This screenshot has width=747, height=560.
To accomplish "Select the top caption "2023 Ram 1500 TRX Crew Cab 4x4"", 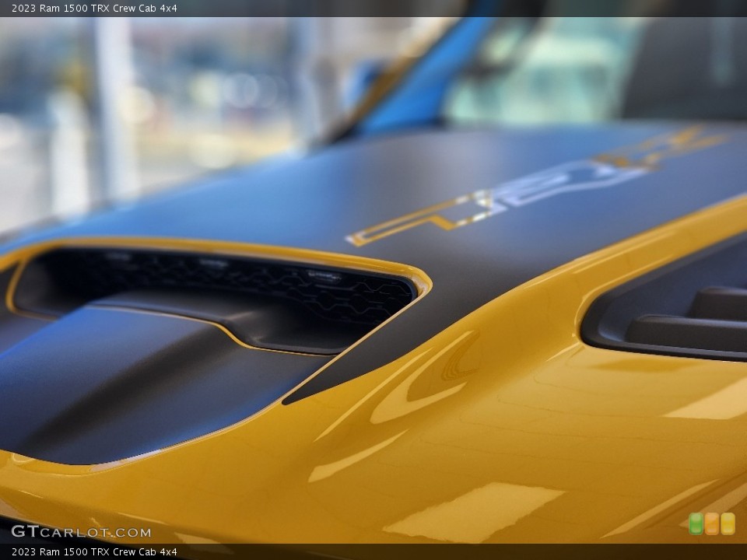I will 94,8.
